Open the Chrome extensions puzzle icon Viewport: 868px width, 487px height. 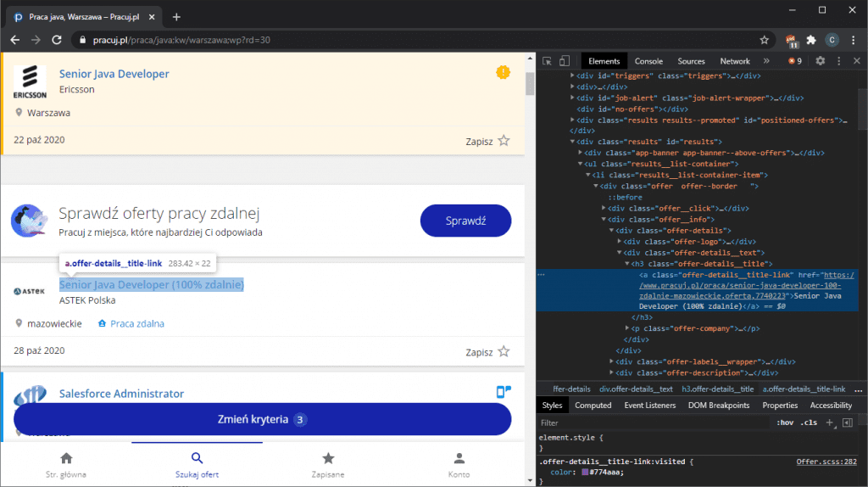811,40
